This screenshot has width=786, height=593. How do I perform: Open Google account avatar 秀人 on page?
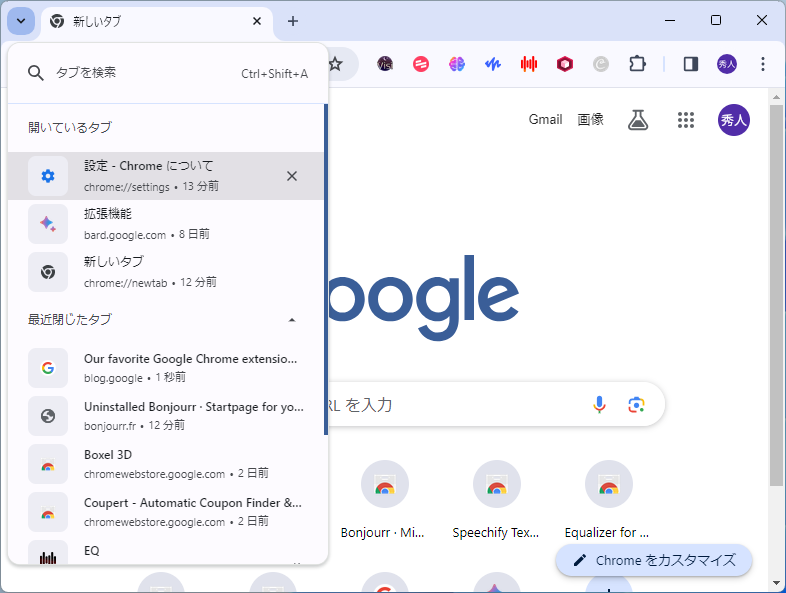click(734, 120)
